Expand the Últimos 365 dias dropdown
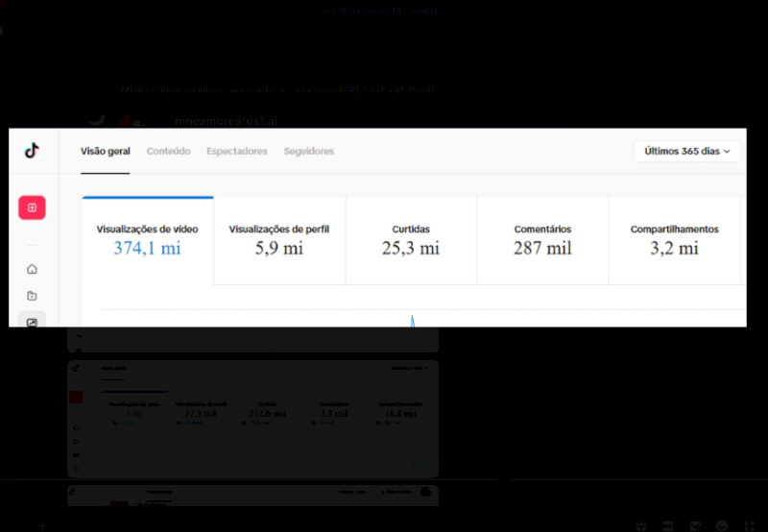This screenshot has height=532, width=768. pos(686,152)
